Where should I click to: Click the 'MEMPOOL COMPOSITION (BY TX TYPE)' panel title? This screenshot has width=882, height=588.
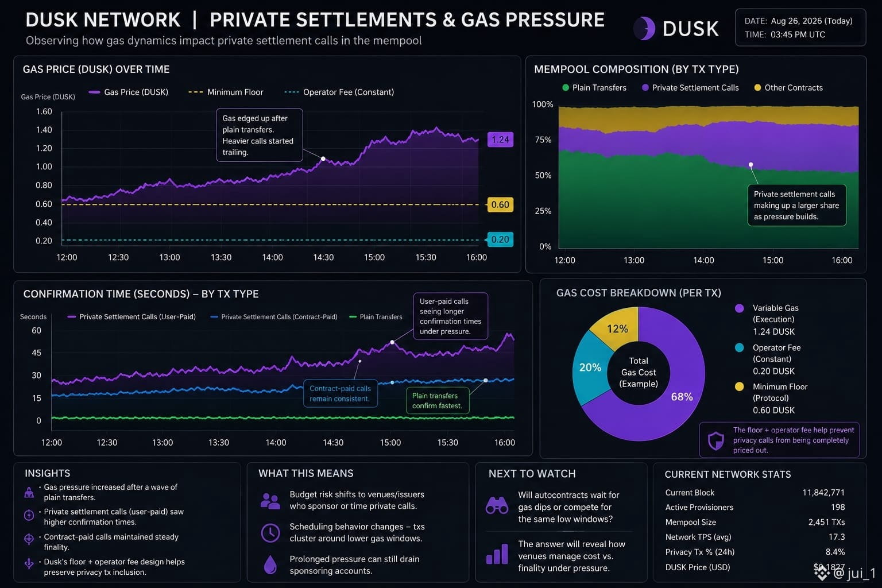point(636,69)
